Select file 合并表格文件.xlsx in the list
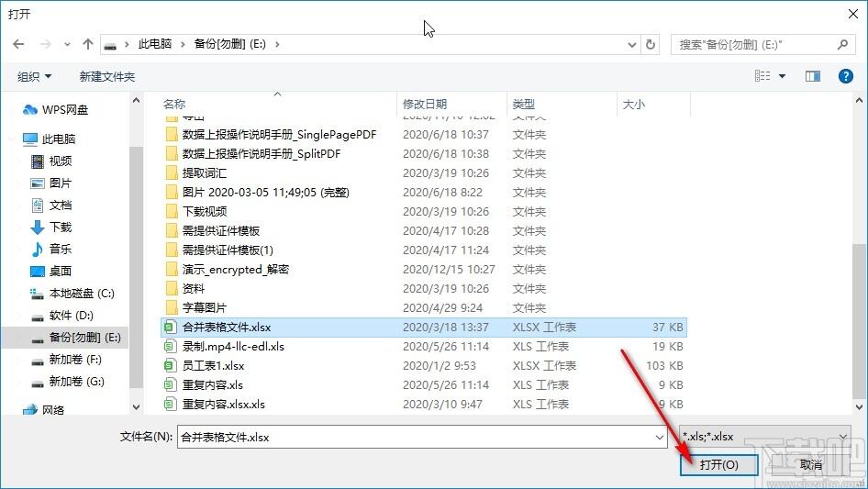 click(x=424, y=328)
